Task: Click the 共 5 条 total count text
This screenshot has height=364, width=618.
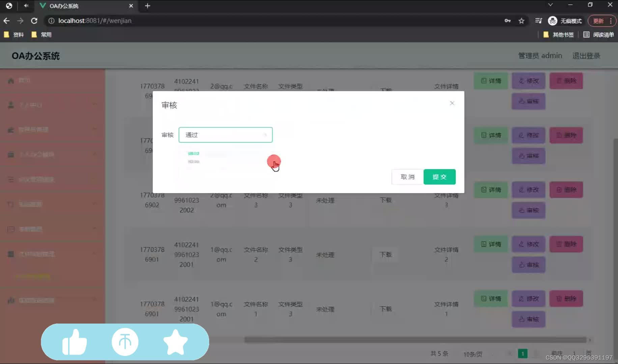Action: click(439, 354)
